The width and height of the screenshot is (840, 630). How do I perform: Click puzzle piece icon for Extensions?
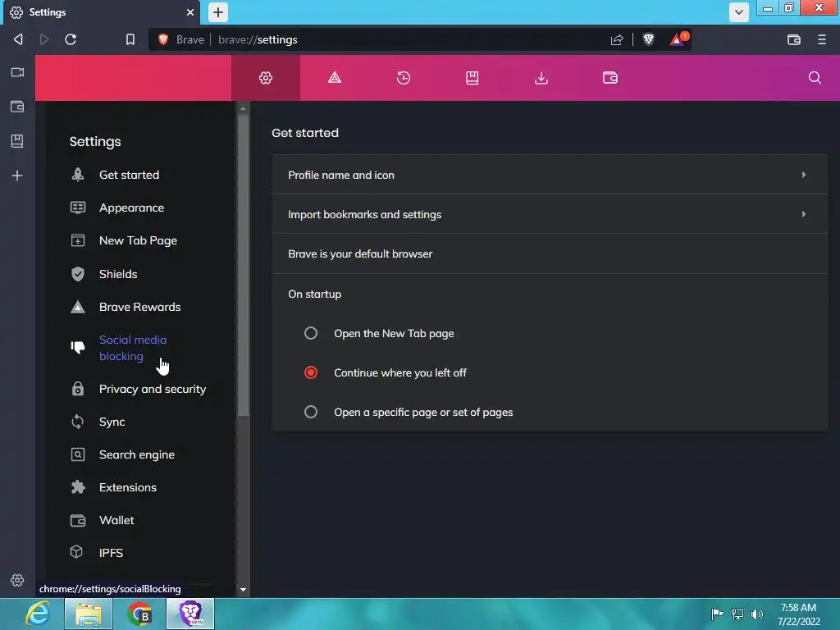click(78, 487)
